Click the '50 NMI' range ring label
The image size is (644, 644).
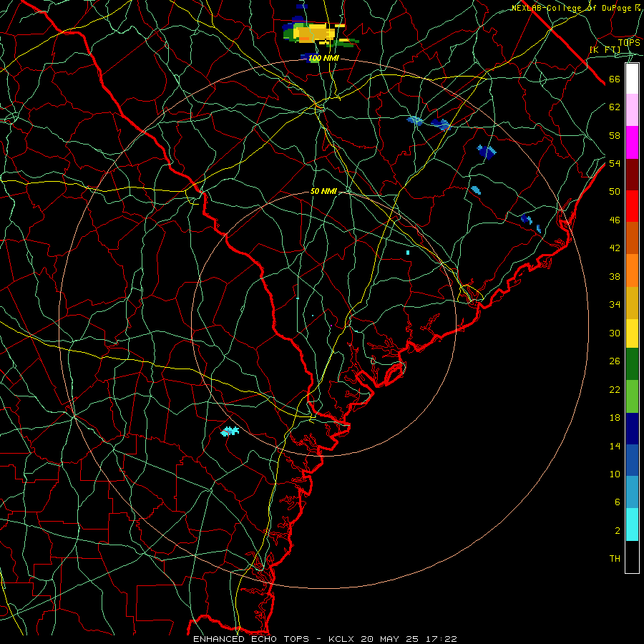click(323, 191)
